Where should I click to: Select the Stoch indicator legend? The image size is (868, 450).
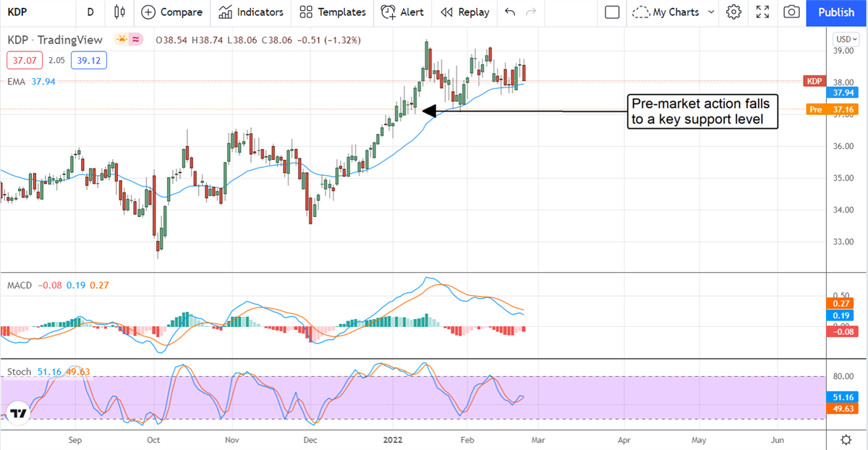tap(20, 372)
